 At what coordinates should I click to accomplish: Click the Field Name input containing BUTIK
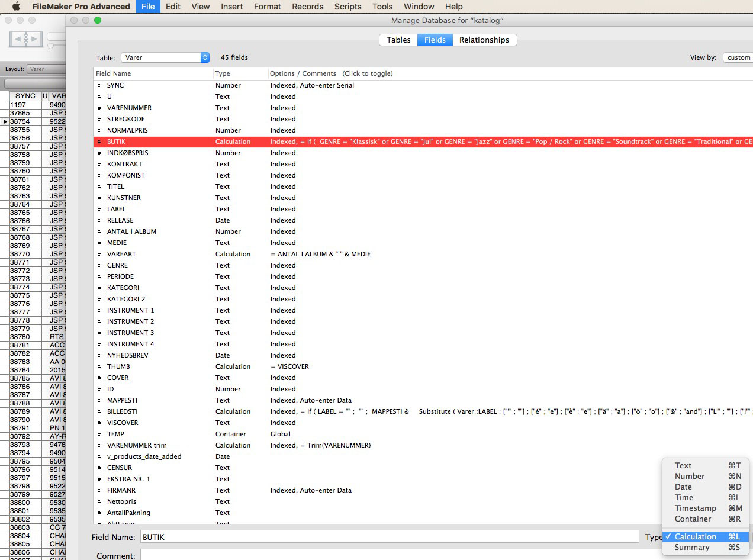coord(390,537)
